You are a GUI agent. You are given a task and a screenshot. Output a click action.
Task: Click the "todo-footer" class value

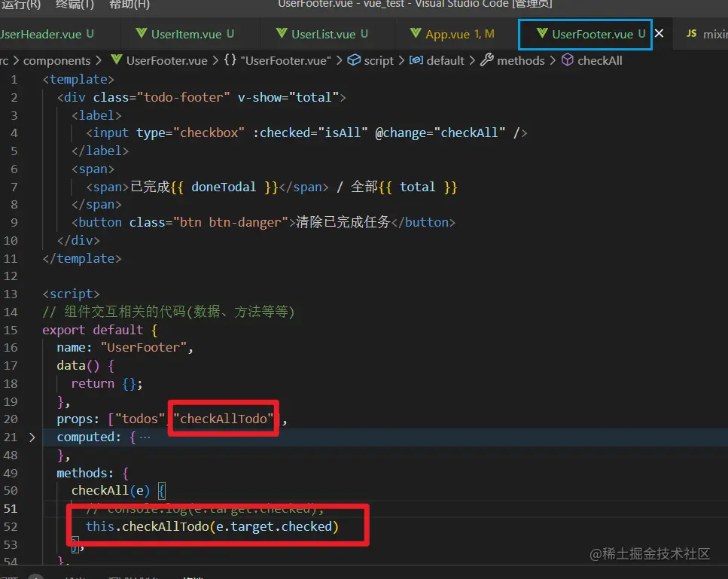184,98
